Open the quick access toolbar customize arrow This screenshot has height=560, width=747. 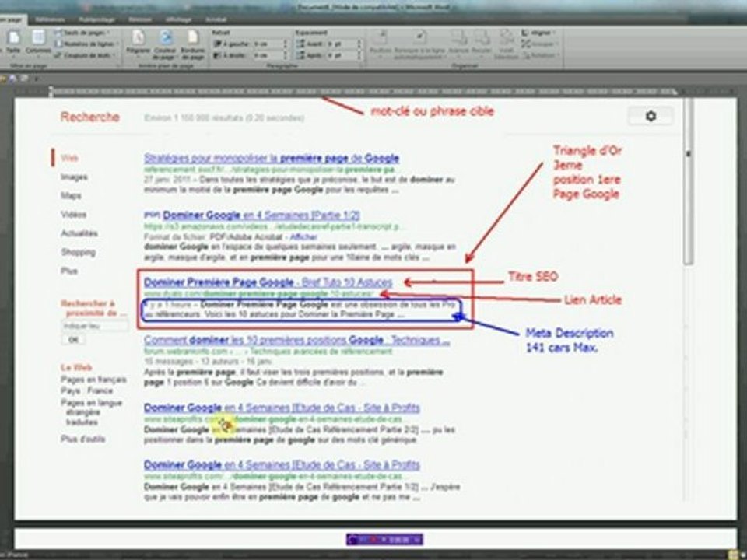tap(37, 78)
